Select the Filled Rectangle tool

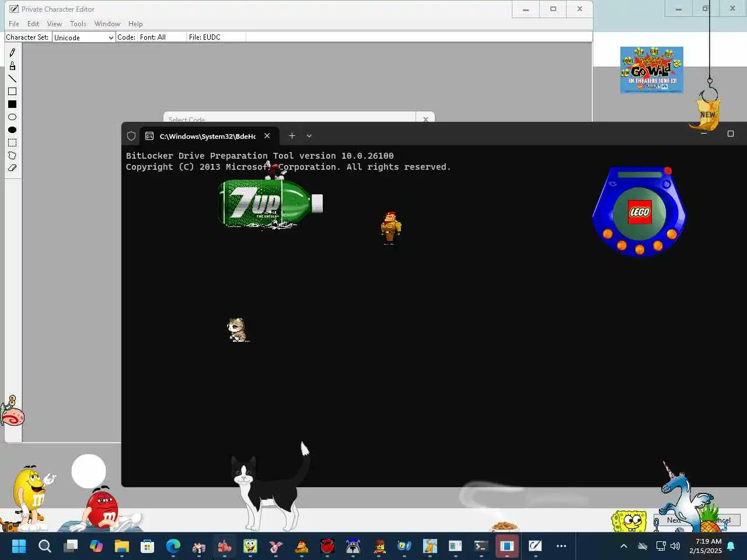point(12,104)
